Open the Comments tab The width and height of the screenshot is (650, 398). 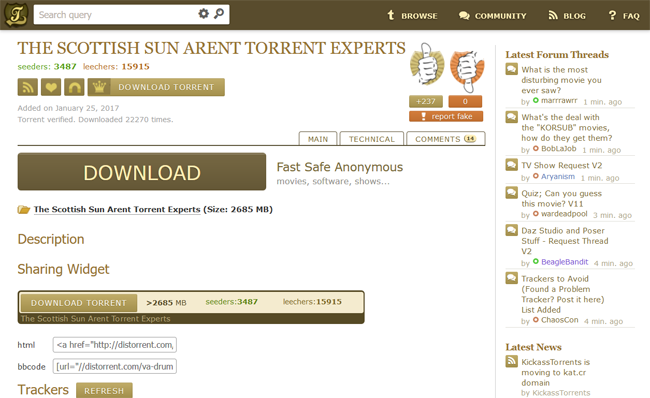[x=446, y=139]
